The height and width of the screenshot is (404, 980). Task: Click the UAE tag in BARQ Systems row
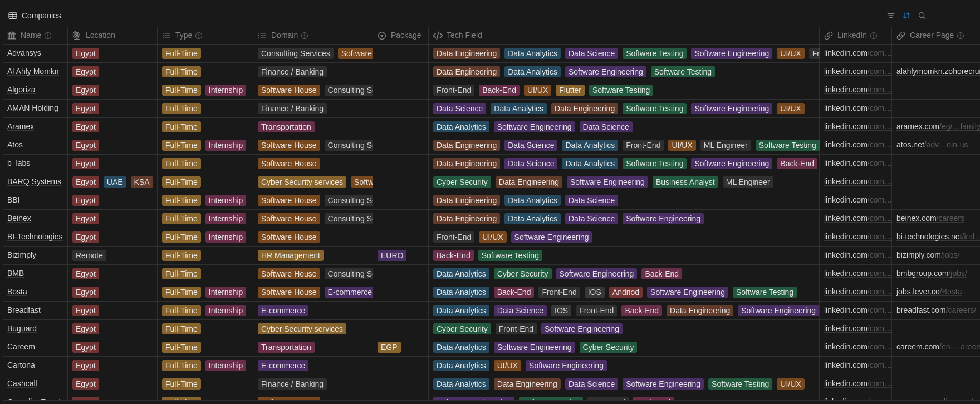(115, 182)
